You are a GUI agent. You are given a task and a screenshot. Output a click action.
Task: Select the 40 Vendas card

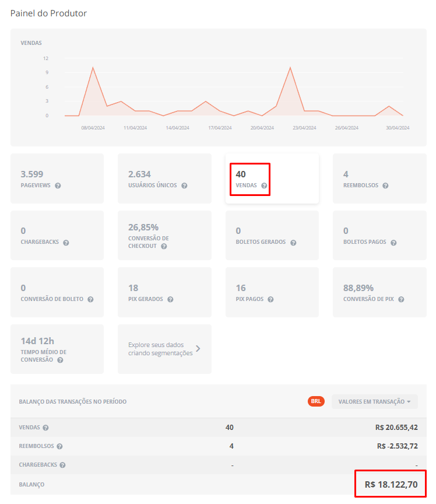272,178
